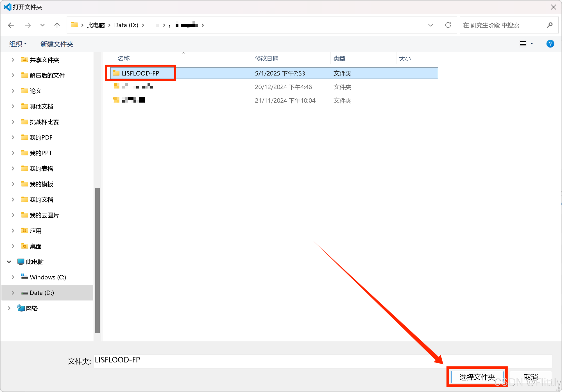The width and height of the screenshot is (562, 392).
Task: Click the 选择文件夹 button
Action: 477,377
